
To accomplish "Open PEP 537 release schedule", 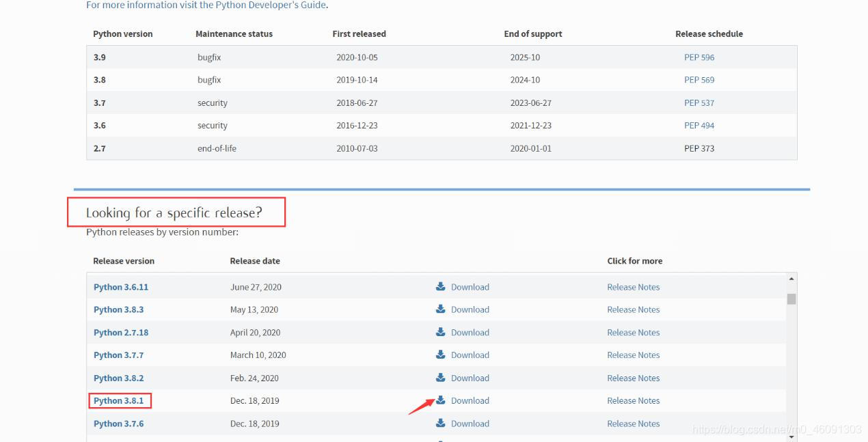I will [x=699, y=103].
